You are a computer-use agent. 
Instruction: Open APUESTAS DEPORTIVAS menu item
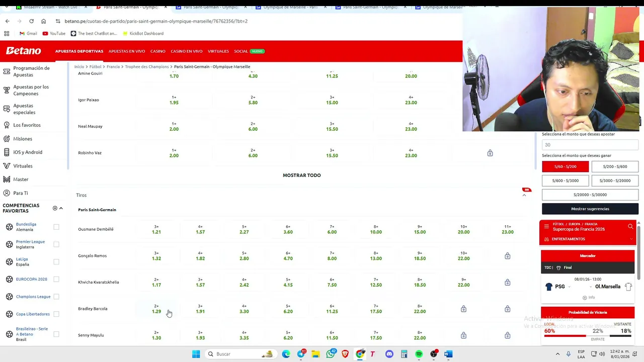click(x=79, y=51)
